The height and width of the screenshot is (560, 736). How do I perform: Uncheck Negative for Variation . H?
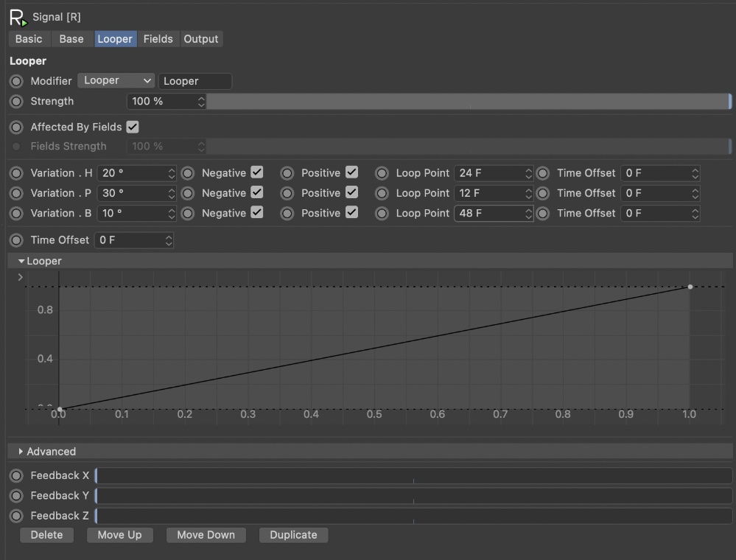(256, 172)
